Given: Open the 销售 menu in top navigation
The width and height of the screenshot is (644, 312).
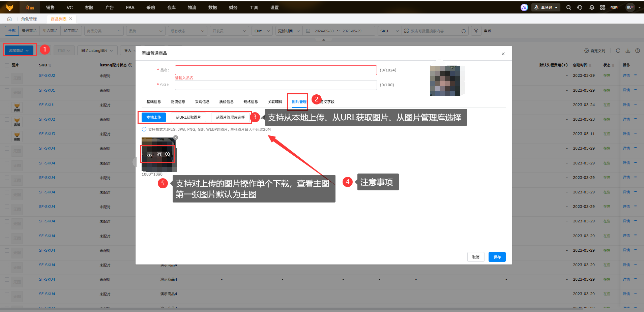Looking at the screenshot, I should 50,7.
